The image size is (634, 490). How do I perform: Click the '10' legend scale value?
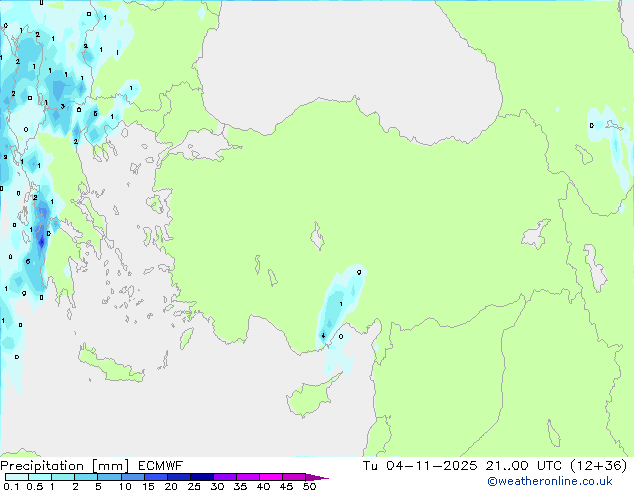point(125,486)
